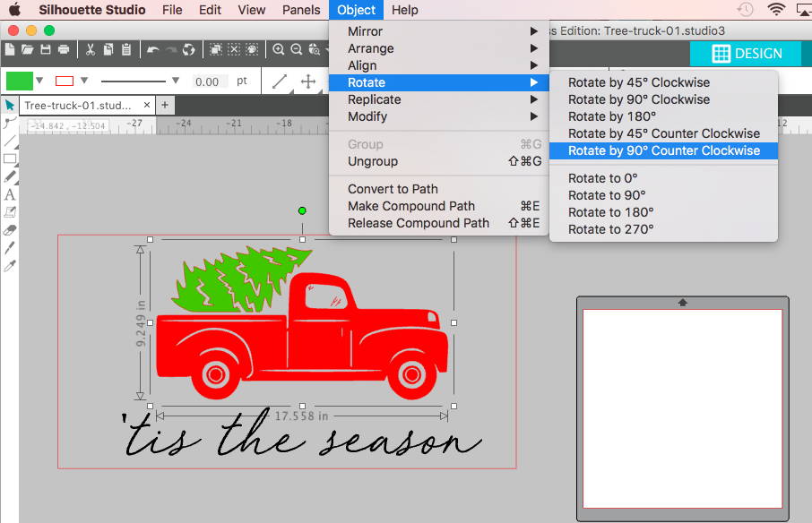
Task: Click the Redo arrow icon
Action: tap(171, 49)
